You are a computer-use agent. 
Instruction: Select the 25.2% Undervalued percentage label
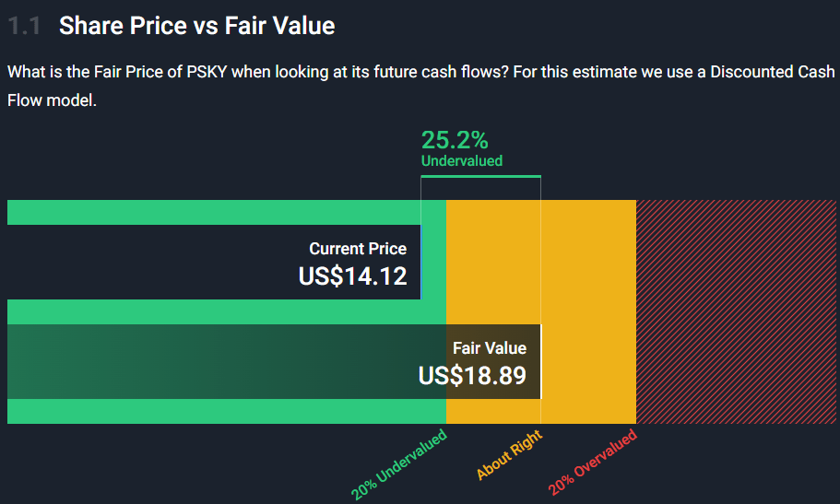[455, 140]
